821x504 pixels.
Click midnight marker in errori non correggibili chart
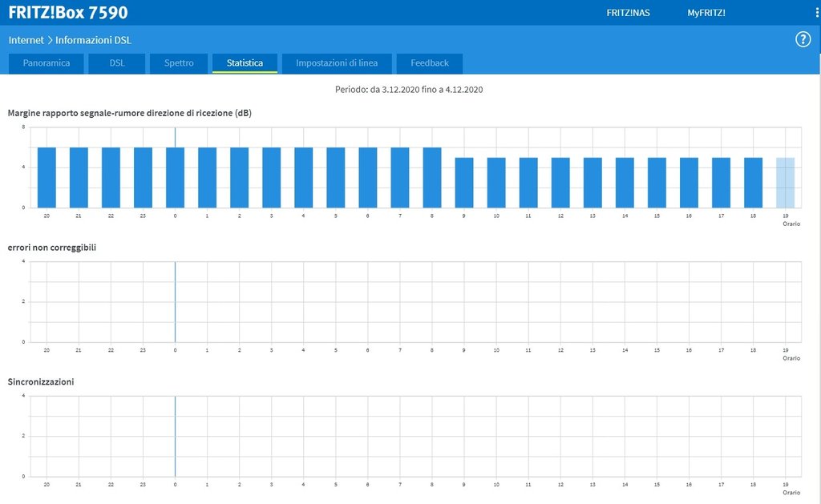click(x=175, y=301)
